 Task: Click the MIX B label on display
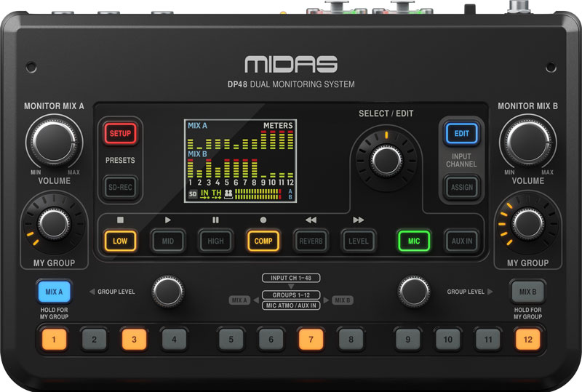point(197,153)
